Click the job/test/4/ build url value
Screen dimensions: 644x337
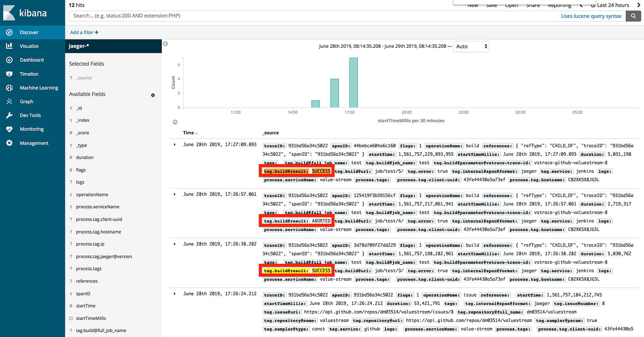[x=389, y=221]
